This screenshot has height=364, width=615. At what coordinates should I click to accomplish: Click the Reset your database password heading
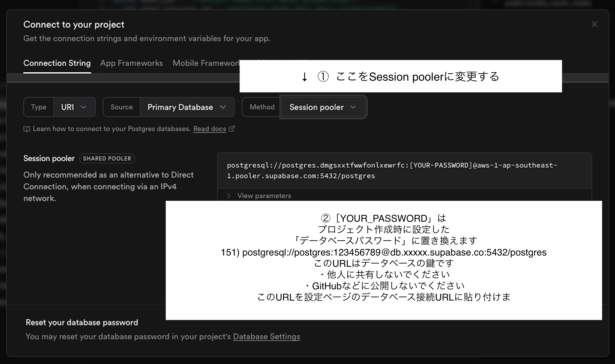82,323
